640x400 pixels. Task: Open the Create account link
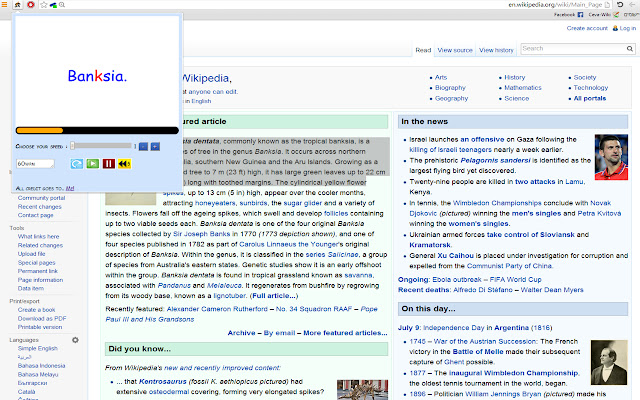(587, 28)
